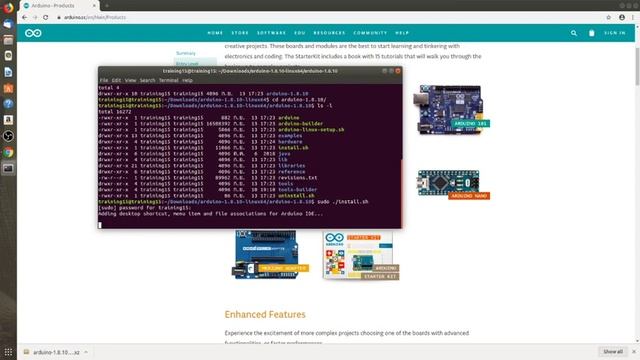Viewport: 640px width, 360px height.
Task: Open Ubuntu Software from the dock
Action: [8, 88]
